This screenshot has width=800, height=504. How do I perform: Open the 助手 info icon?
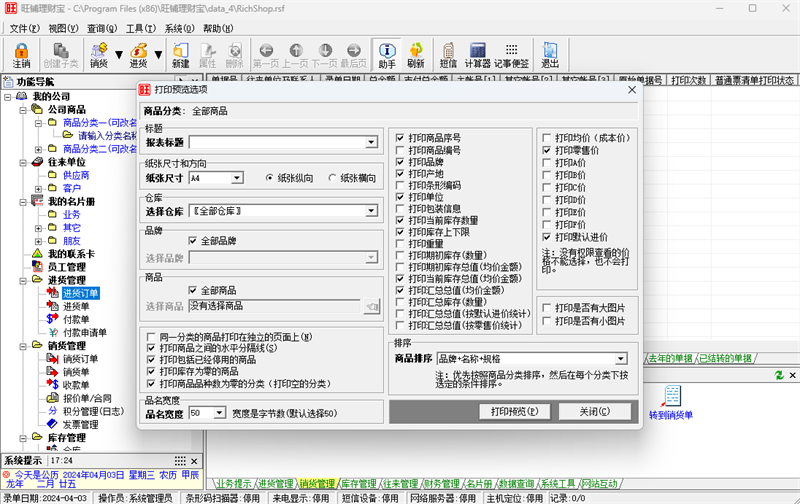pyautogui.click(x=387, y=55)
